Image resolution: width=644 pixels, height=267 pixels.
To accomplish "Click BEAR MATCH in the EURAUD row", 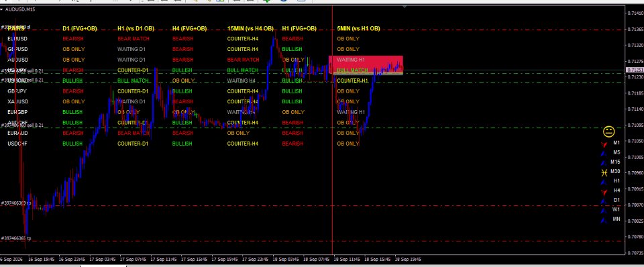I will pos(133,133).
